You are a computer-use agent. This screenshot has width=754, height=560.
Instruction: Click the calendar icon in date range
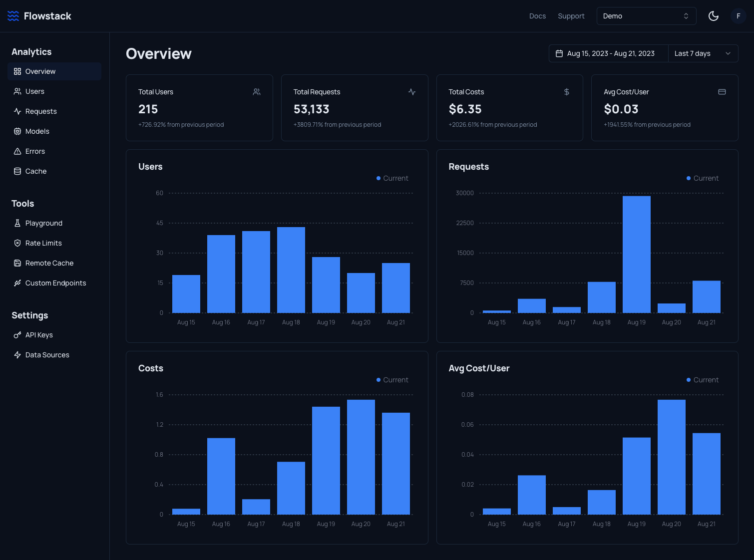(559, 53)
